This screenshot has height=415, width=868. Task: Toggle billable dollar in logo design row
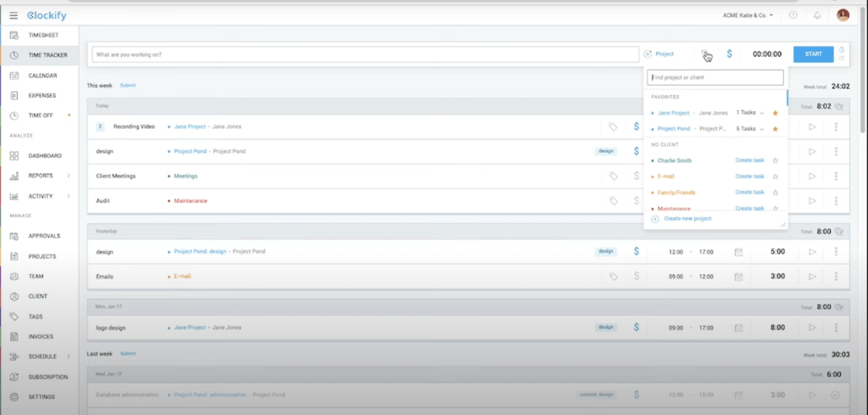pos(636,328)
